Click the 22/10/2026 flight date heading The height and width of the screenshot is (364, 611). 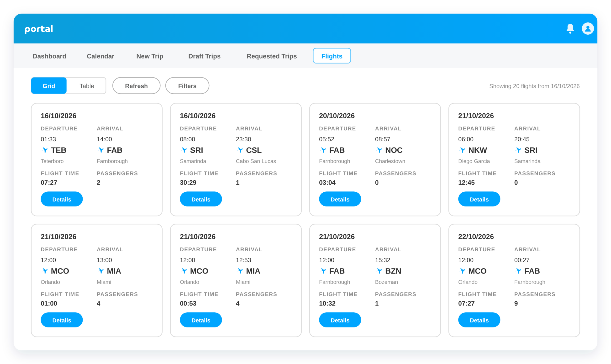click(x=476, y=237)
